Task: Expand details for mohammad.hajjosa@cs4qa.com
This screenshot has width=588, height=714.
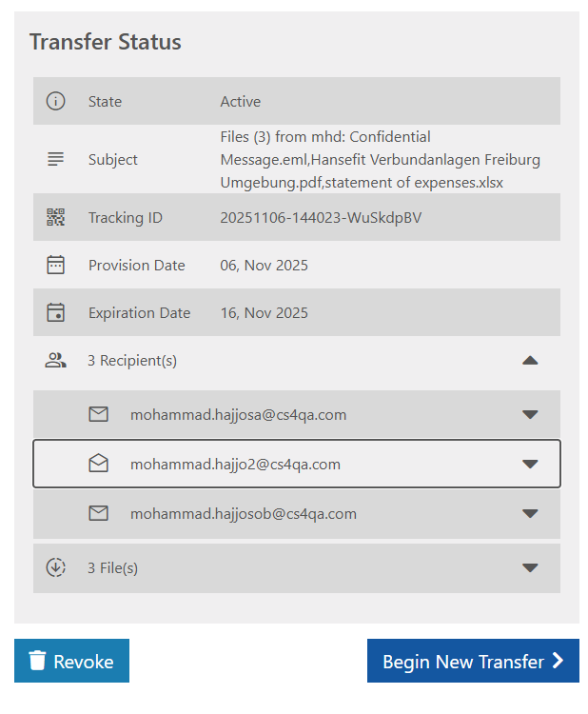Action: tap(530, 414)
